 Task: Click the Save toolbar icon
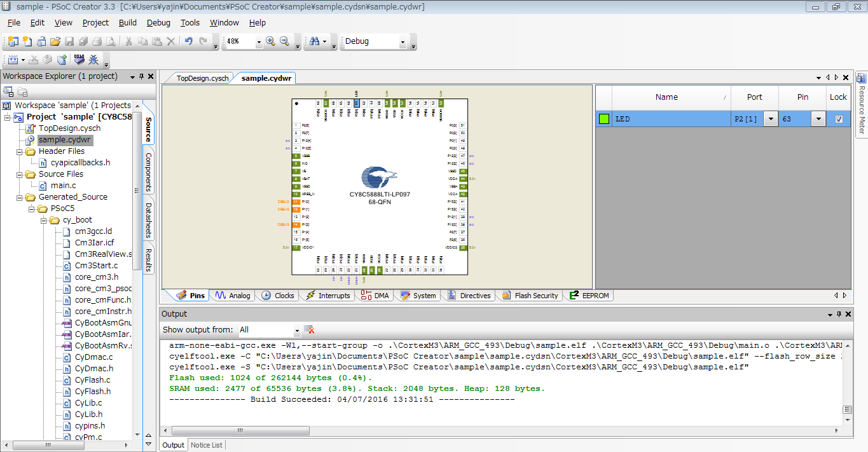(69, 41)
